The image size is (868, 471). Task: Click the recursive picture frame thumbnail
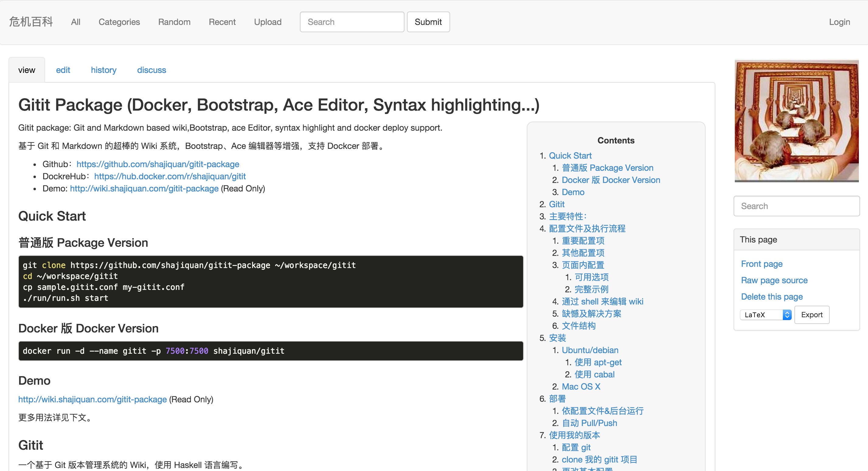tap(796, 121)
